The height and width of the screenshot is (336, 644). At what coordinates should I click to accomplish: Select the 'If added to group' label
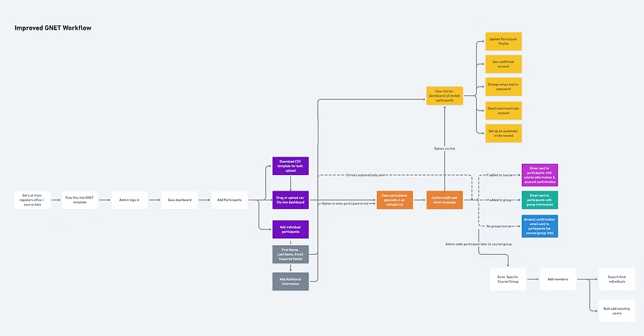tap(499, 200)
